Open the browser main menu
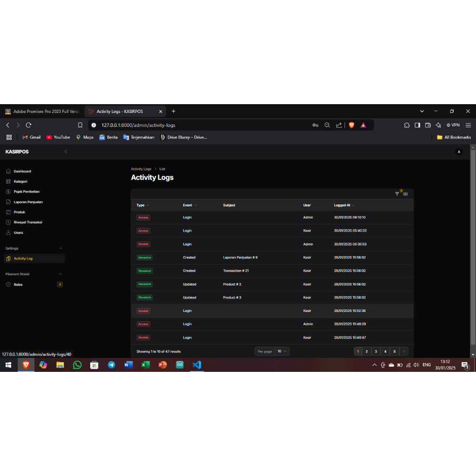 (x=469, y=125)
